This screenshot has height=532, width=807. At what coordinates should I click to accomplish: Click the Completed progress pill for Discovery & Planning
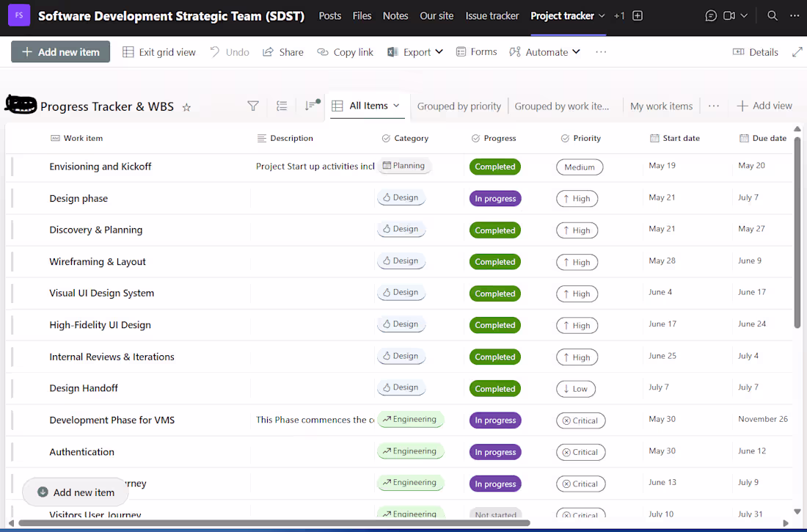tap(494, 230)
